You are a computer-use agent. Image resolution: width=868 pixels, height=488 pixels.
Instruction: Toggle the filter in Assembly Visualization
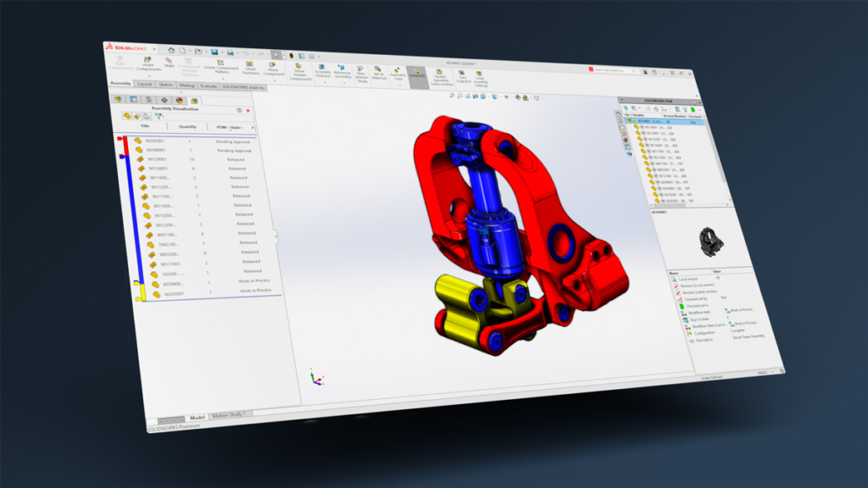[x=159, y=115]
